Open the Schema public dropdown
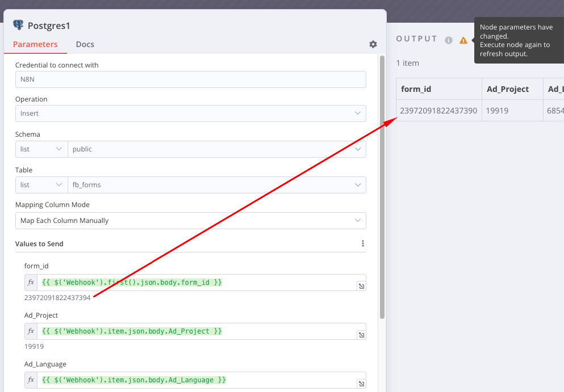564x392 pixels. 217,149
